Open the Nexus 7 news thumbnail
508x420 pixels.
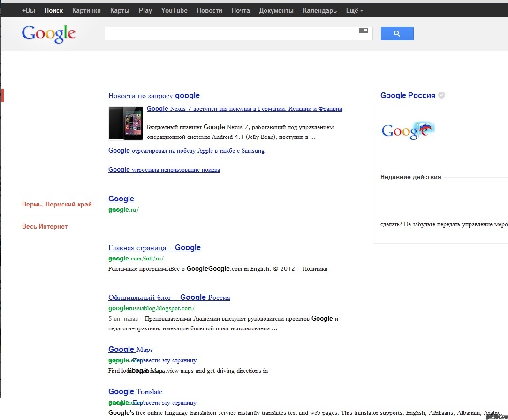(x=125, y=123)
